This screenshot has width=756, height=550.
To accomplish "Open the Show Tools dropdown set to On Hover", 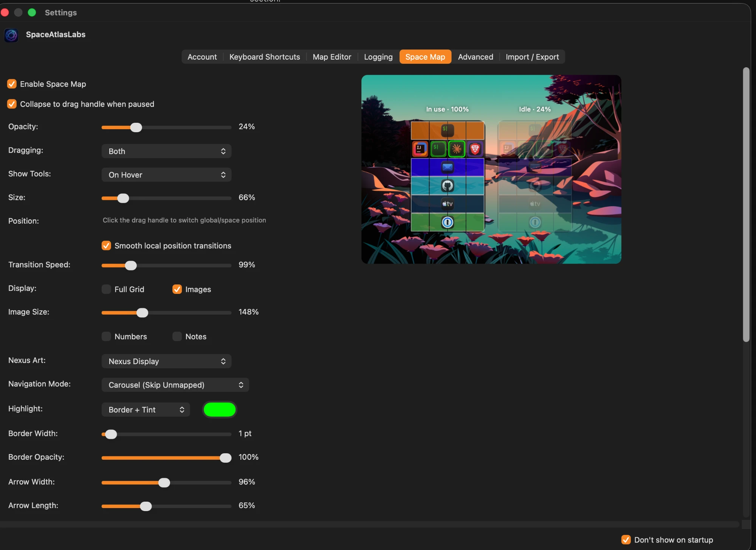I will (x=166, y=175).
